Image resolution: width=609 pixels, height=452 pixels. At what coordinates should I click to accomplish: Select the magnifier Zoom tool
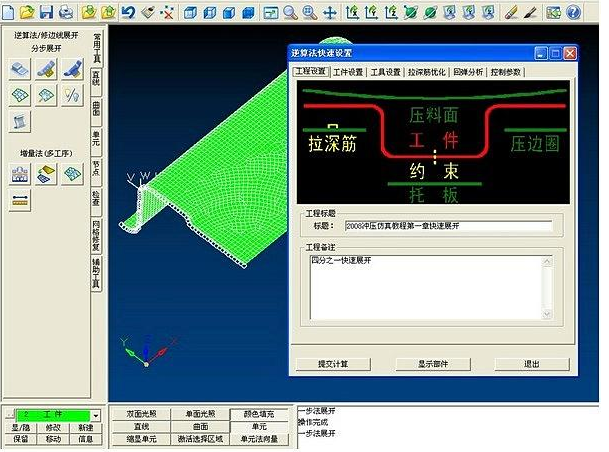[x=290, y=12]
